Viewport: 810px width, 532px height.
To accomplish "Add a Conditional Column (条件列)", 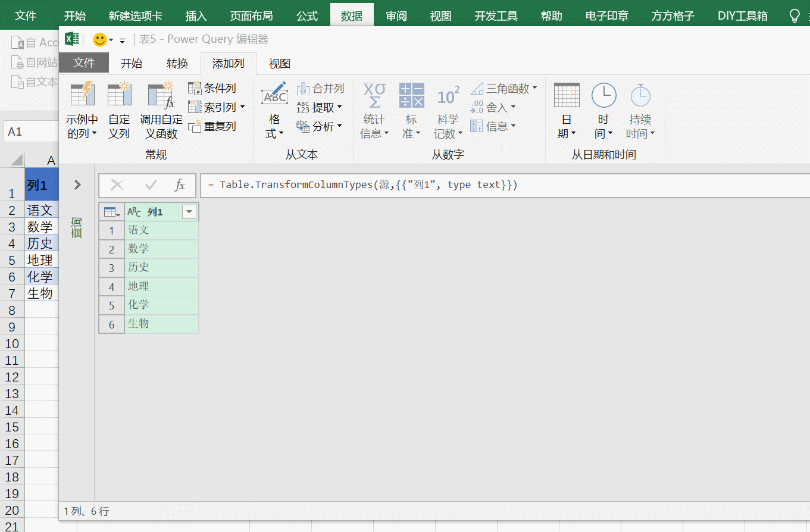I will coord(212,88).
